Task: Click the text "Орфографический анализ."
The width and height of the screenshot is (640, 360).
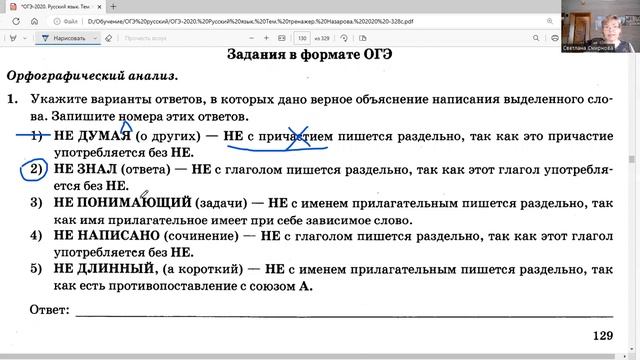Action: [92, 76]
